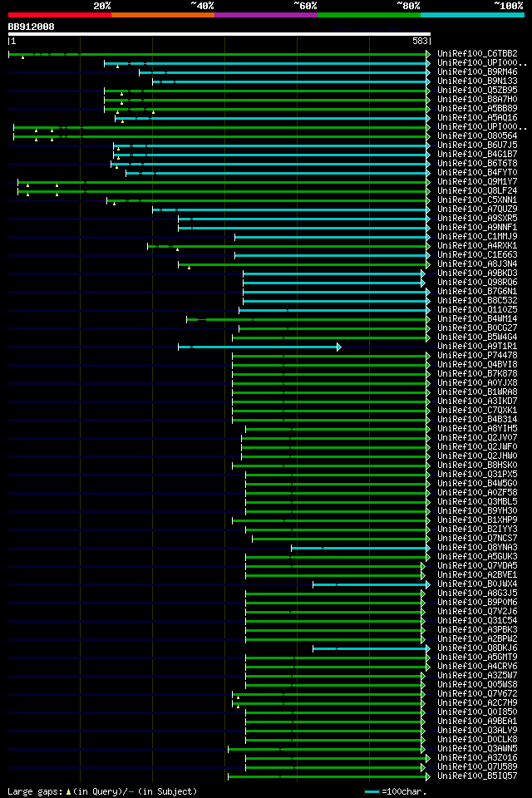Select the UniRef100_Q110Z5 label
Viewport: 532px width, 798px height.
coord(477,310)
